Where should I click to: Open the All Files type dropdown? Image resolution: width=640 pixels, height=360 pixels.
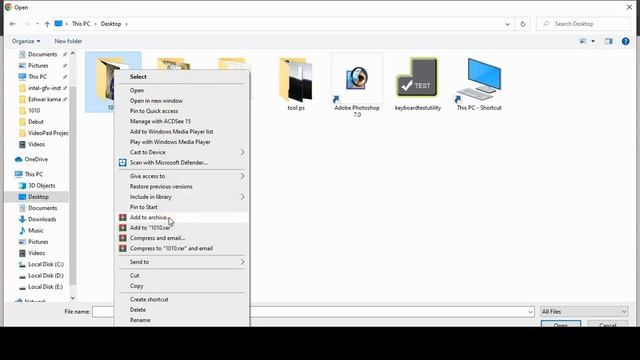pos(584,312)
